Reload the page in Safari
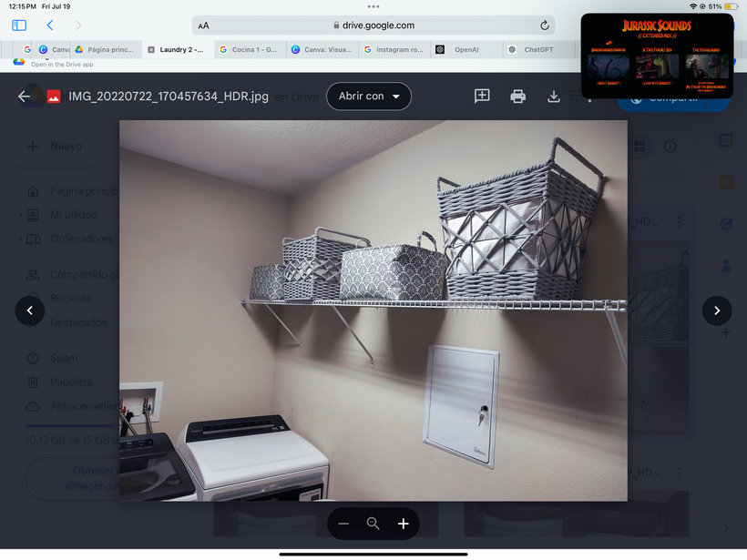Image resolution: width=747 pixels, height=560 pixels. 545,25
